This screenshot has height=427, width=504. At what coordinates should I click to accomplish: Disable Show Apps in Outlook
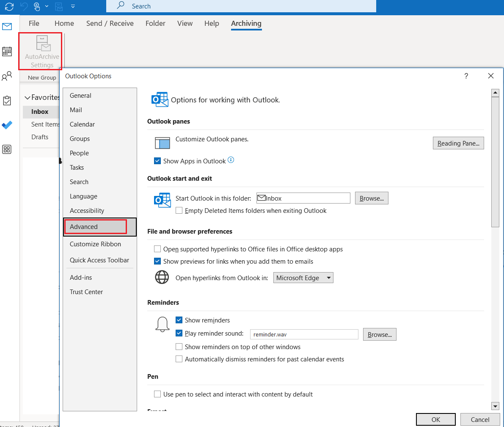click(x=157, y=161)
